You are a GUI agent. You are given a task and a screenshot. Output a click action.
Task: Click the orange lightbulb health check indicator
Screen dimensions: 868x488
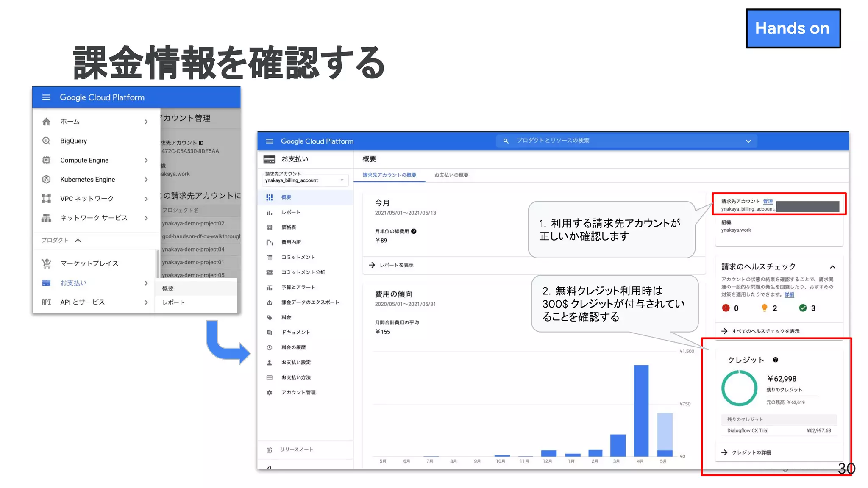[x=764, y=308]
